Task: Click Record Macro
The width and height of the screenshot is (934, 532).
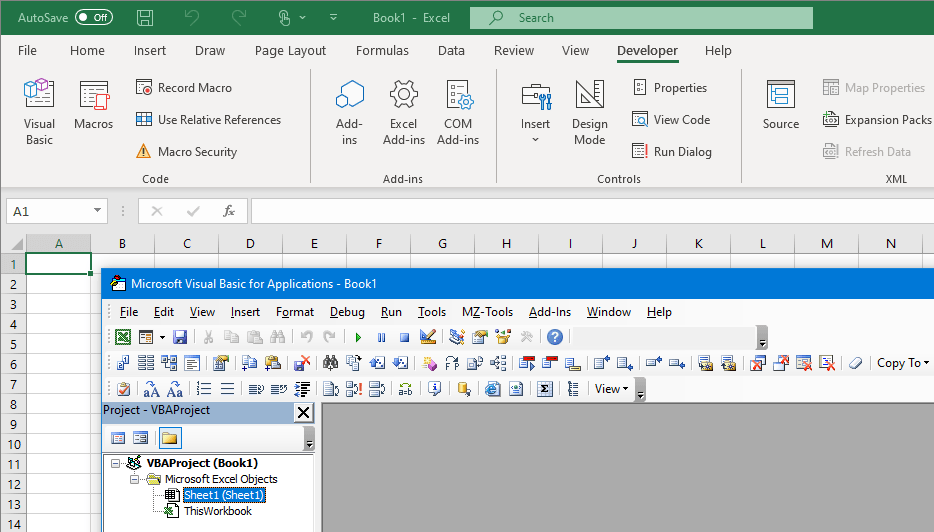Action: [x=184, y=88]
